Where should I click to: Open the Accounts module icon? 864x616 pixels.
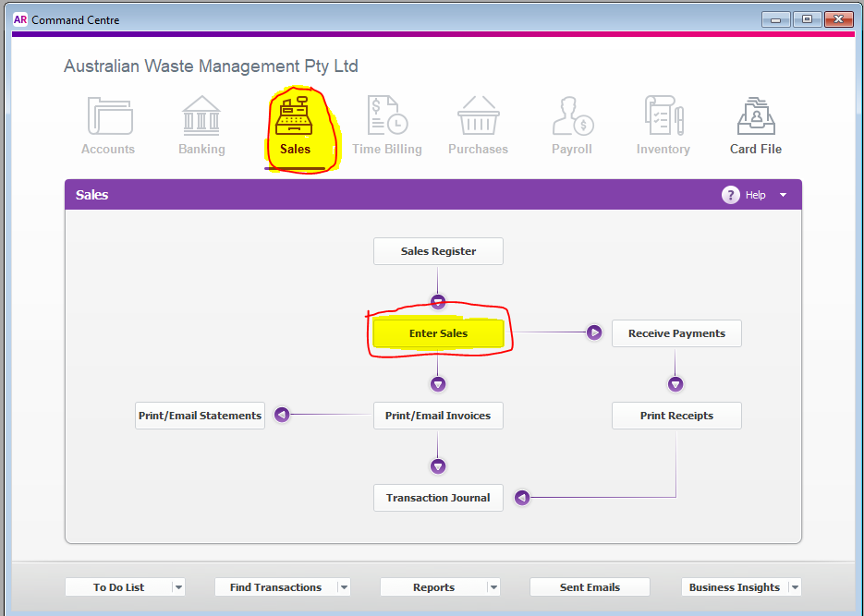[110, 115]
